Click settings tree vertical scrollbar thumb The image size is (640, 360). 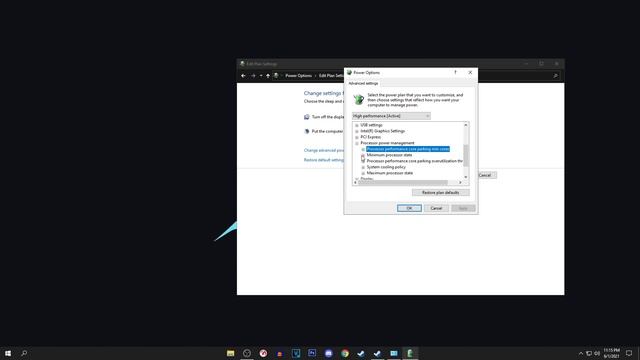pos(466,156)
